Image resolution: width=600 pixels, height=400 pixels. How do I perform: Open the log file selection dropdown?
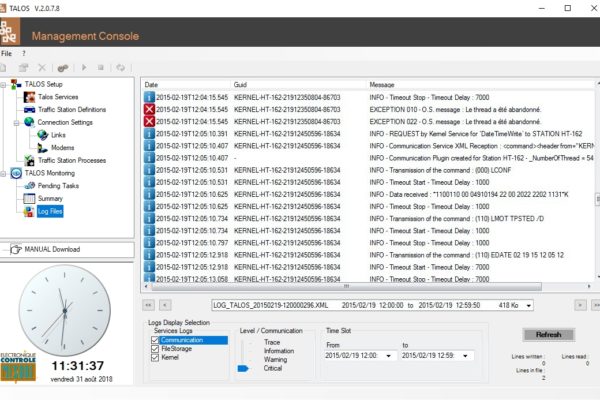click(x=528, y=305)
